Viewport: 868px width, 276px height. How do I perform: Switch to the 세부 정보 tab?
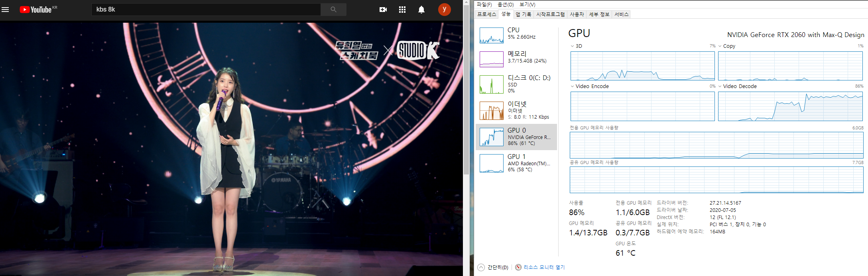click(599, 14)
